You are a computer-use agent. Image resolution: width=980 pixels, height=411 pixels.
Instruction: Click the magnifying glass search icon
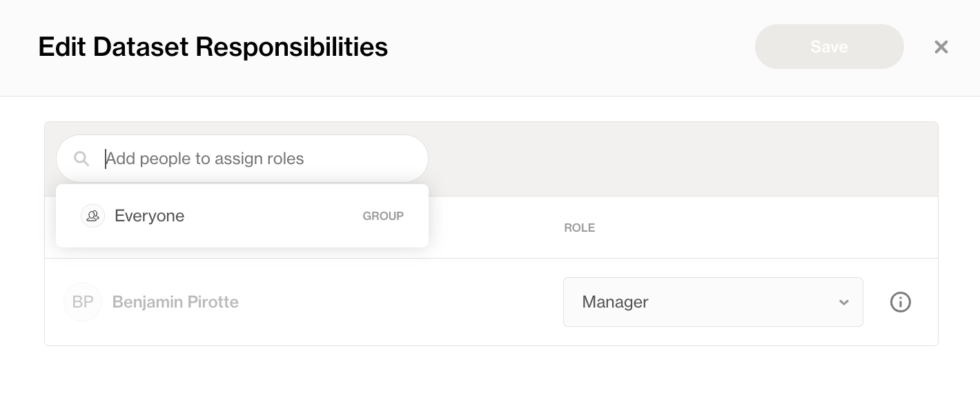[x=81, y=159]
